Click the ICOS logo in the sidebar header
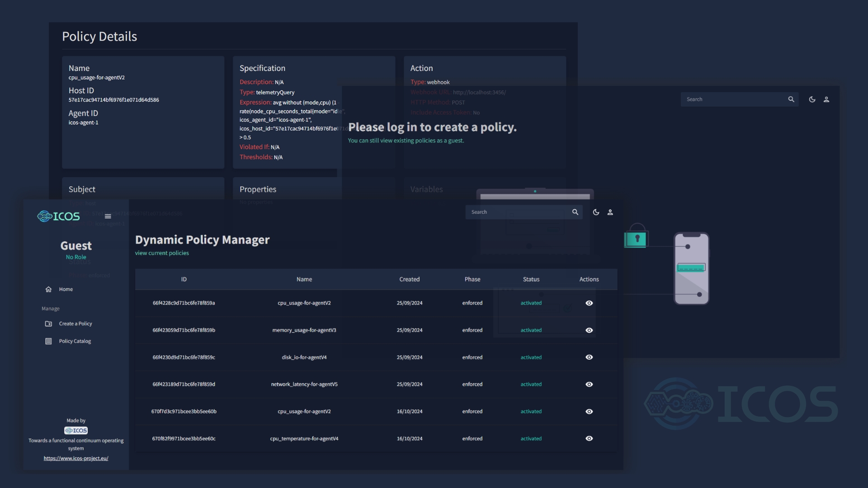The image size is (868, 488). pyautogui.click(x=58, y=216)
